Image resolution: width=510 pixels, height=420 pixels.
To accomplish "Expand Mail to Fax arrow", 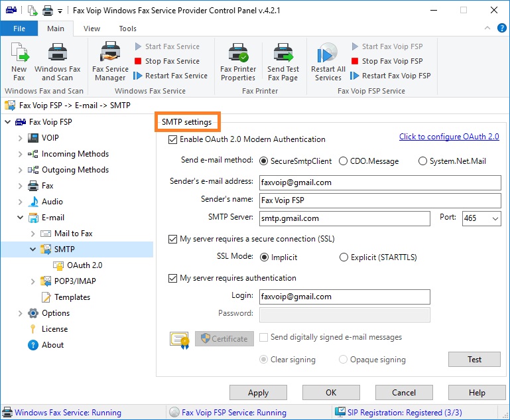I will point(33,234).
